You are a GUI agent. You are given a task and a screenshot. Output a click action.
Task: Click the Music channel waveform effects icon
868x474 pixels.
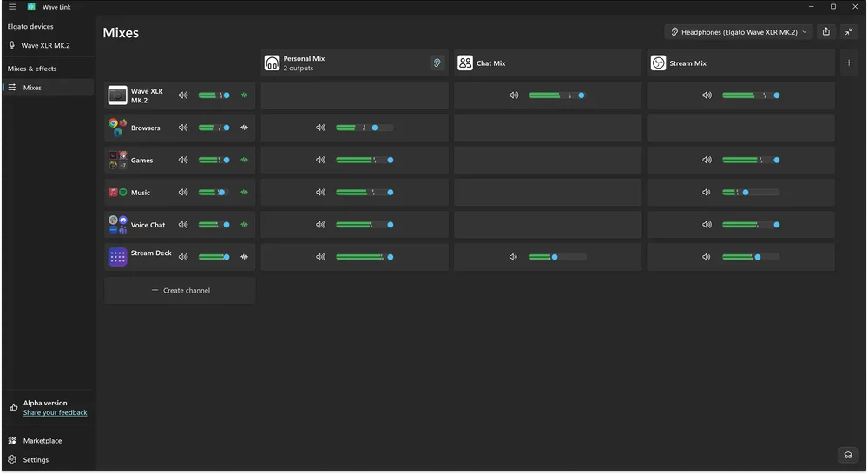[245, 193]
